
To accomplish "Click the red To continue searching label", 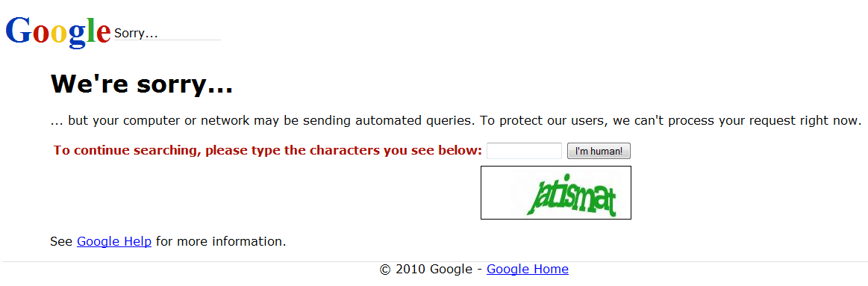I will coord(268,151).
